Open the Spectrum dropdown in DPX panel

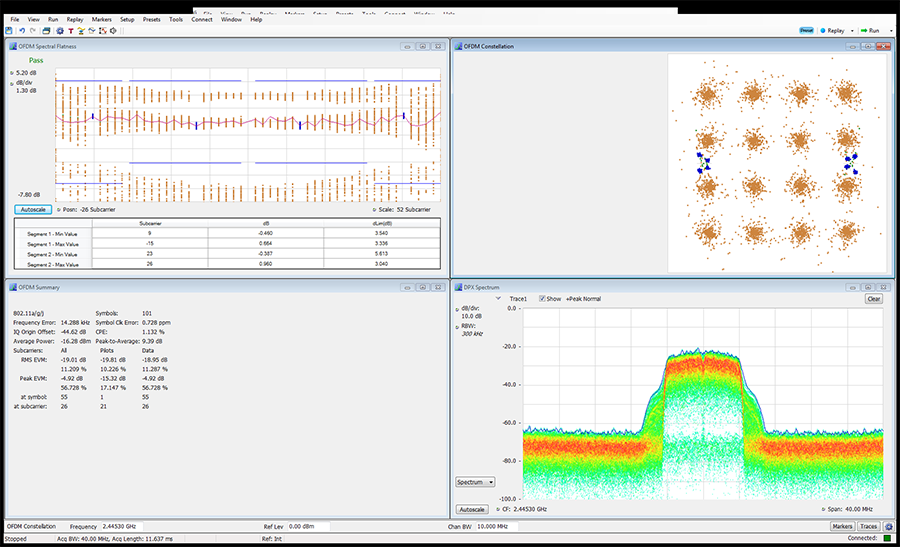(475, 481)
